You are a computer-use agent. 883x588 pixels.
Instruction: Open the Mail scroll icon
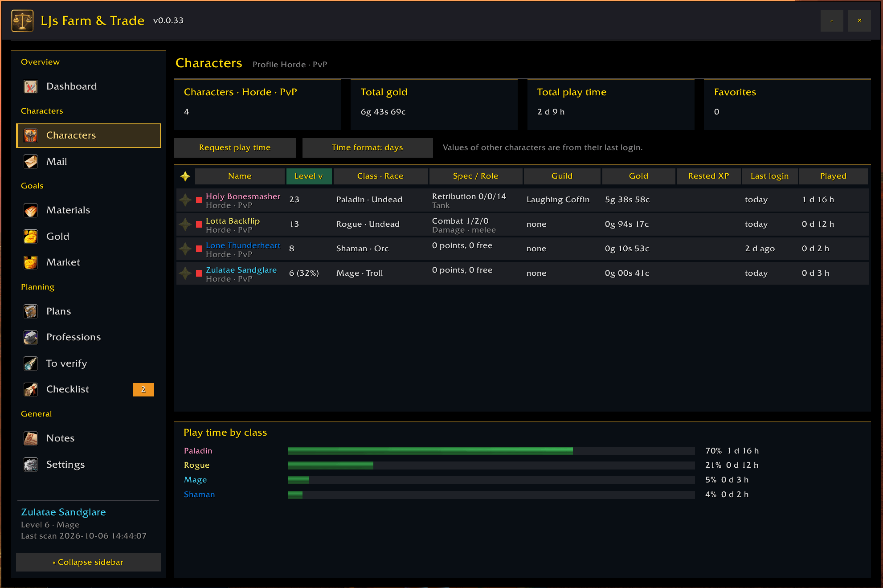click(31, 162)
